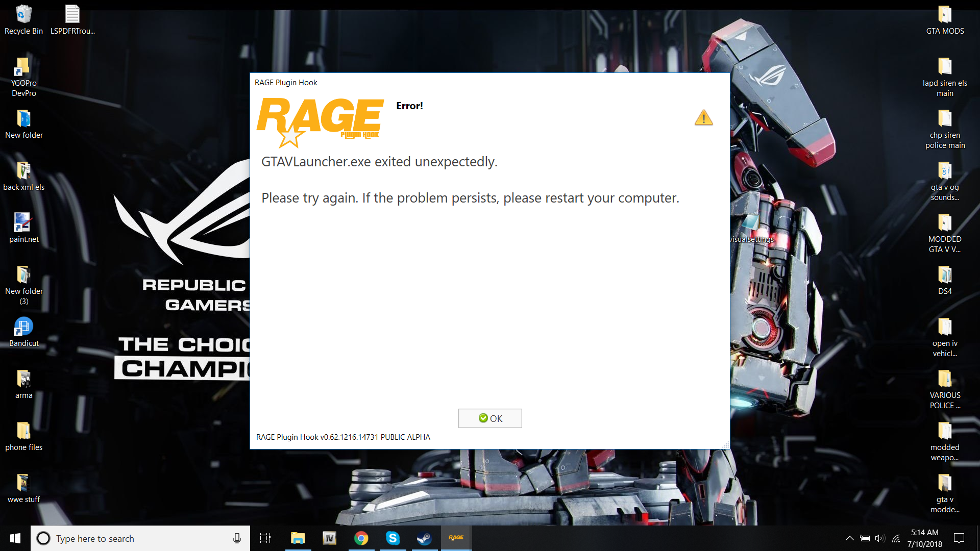Viewport: 980px width, 551px height.
Task: Open Task View from the taskbar
Action: (265, 538)
